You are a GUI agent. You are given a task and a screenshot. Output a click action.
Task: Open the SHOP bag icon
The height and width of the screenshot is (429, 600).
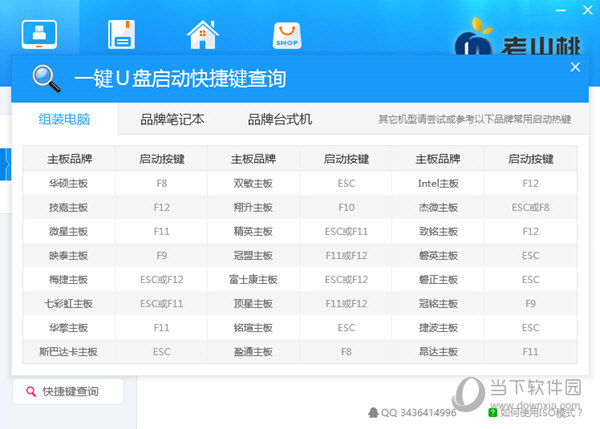coord(287,36)
